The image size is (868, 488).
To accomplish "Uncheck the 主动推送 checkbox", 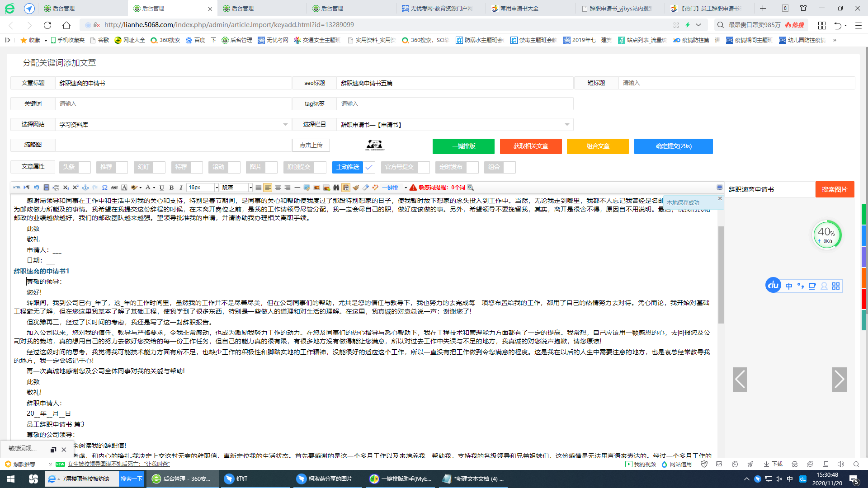I will [x=369, y=167].
